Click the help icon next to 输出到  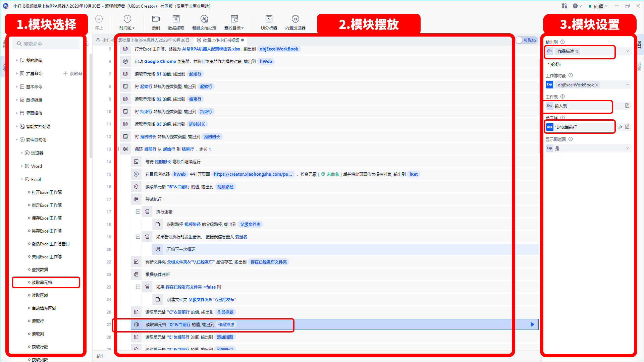point(562,42)
